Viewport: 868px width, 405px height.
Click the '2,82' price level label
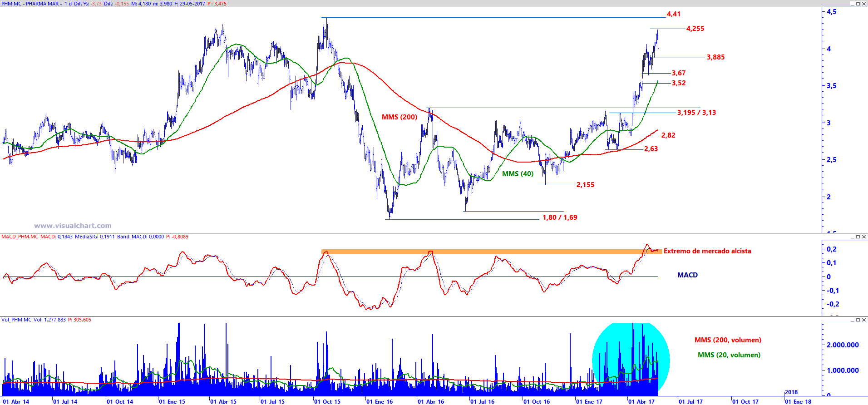coord(668,135)
